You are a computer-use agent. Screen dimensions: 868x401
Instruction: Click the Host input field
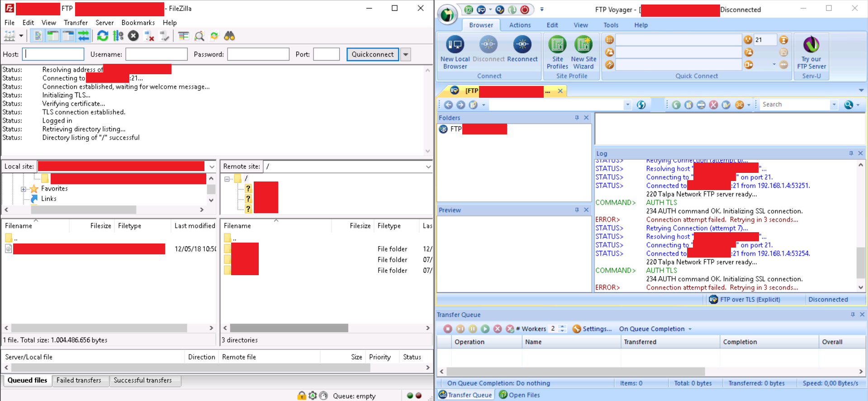tap(53, 54)
